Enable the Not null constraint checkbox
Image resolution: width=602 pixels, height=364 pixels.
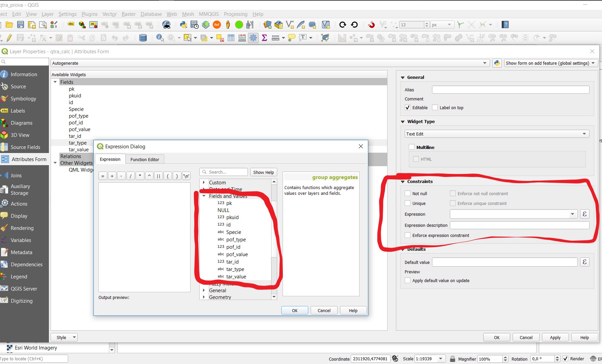(407, 193)
